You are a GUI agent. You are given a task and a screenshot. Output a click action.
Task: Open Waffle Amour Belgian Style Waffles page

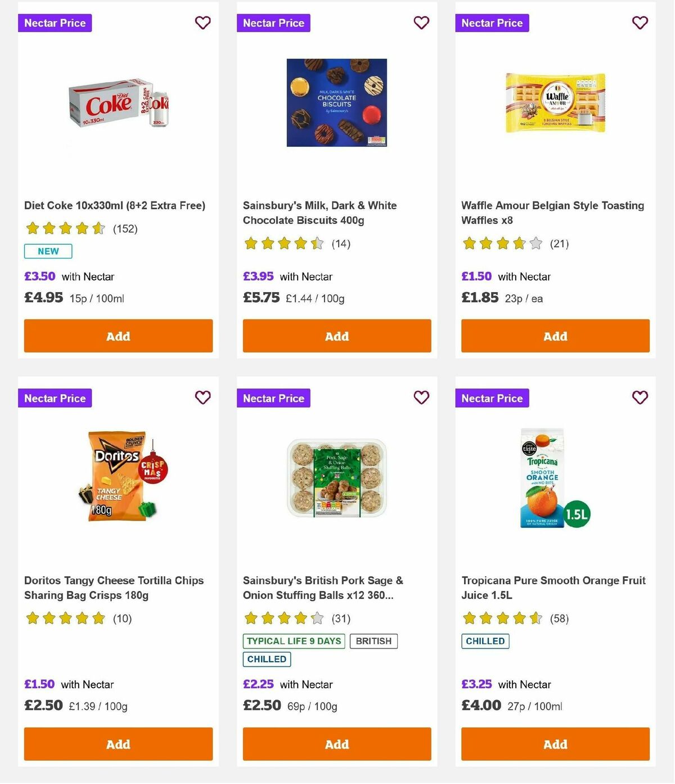click(552, 213)
